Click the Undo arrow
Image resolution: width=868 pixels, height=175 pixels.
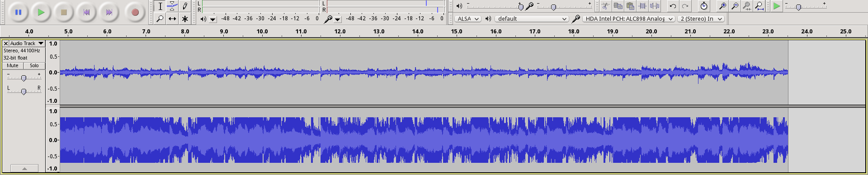[x=673, y=6]
